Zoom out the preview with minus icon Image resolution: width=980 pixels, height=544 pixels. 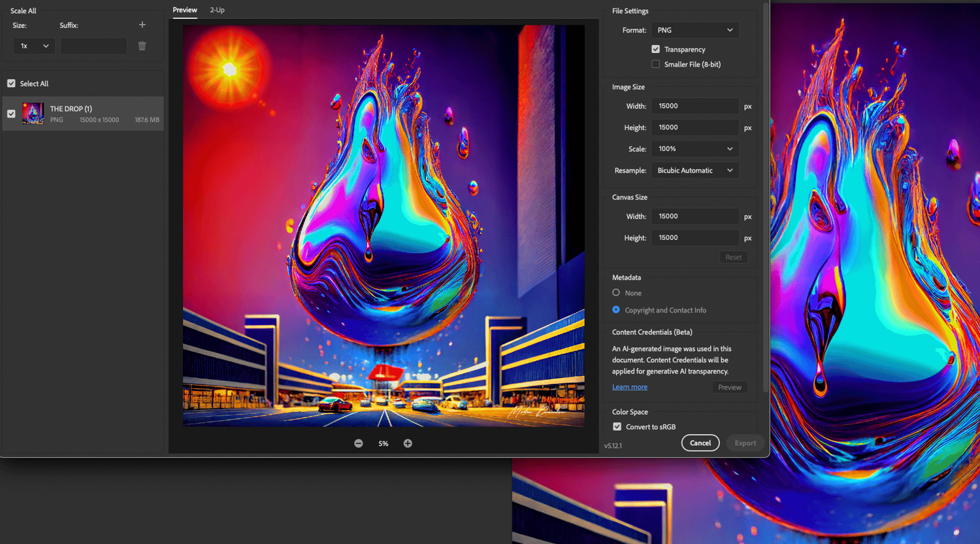click(x=359, y=443)
